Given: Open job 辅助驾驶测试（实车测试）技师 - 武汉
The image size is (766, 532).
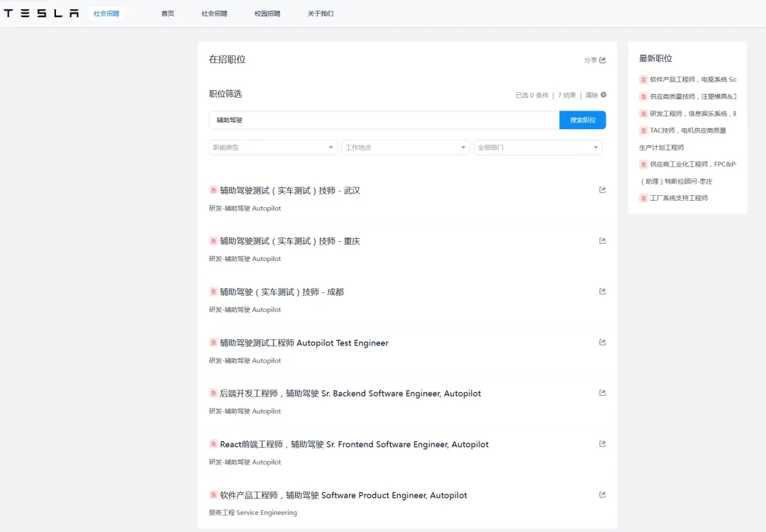Looking at the screenshot, I should pyautogui.click(x=289, y=191).
